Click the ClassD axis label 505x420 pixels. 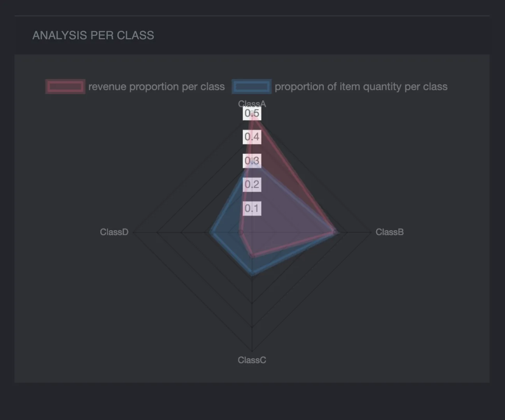[114, 232]
